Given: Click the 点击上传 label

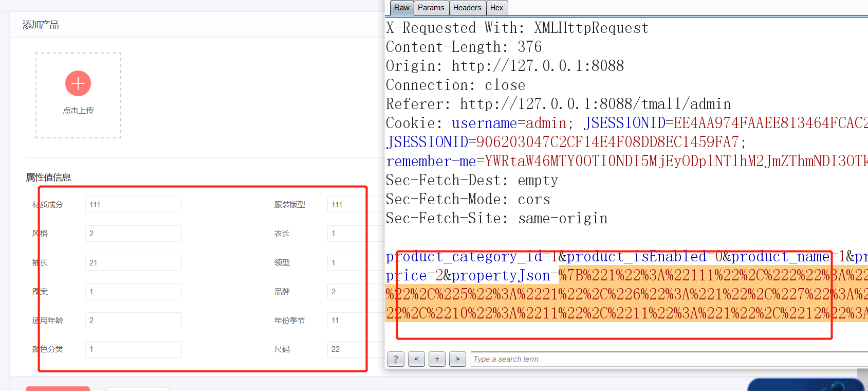Looking at the screenshot, I should (x=78, y=111).
